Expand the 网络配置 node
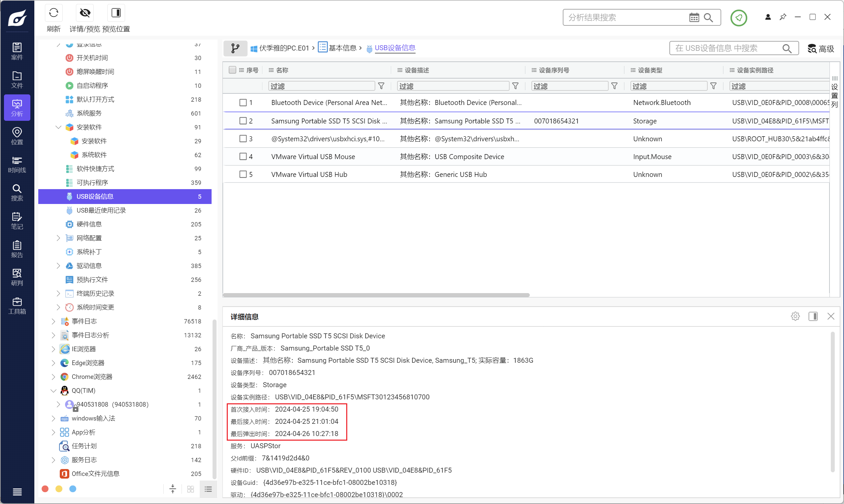The width and height of the screenshot is (844, 504). [x=58, y=238]
